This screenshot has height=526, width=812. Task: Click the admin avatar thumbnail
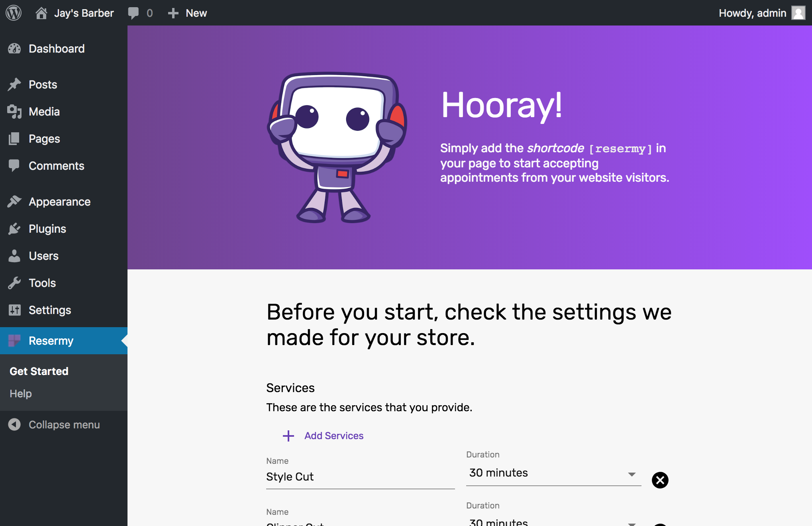798,13
